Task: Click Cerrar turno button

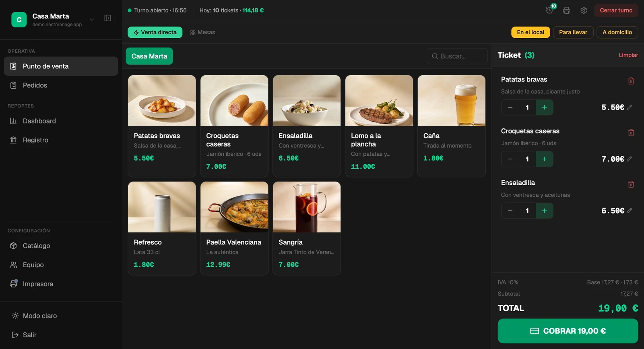Action: coord(616,10)
